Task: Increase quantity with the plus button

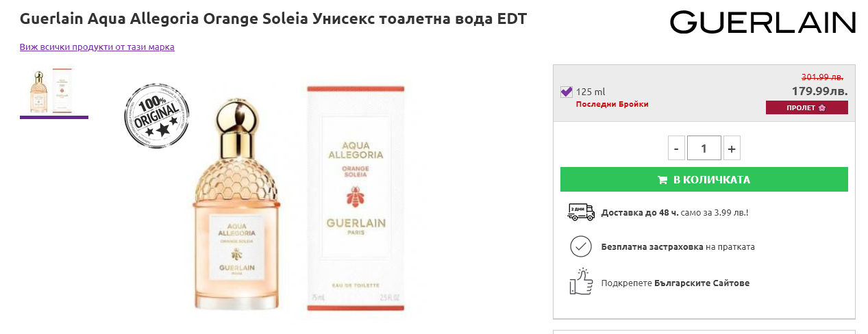Action: tap(732, 149)
